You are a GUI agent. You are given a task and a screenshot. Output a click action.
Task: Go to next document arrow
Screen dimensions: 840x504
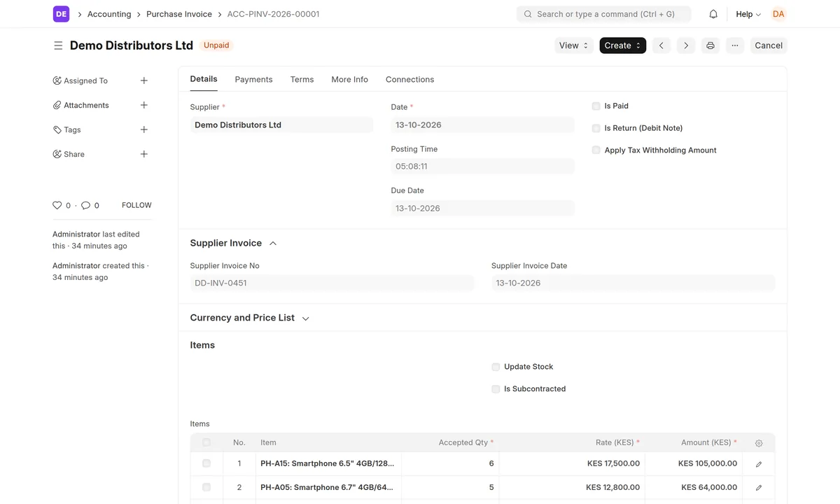(686, 45)
